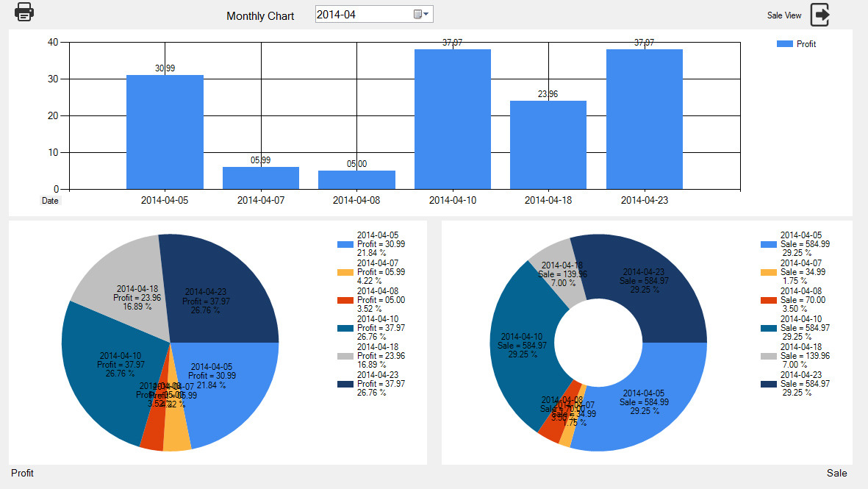Click red 2014-04-08 swatch in sale legend
The width and height of the screenshot is (868, 489).
[769, 300]
